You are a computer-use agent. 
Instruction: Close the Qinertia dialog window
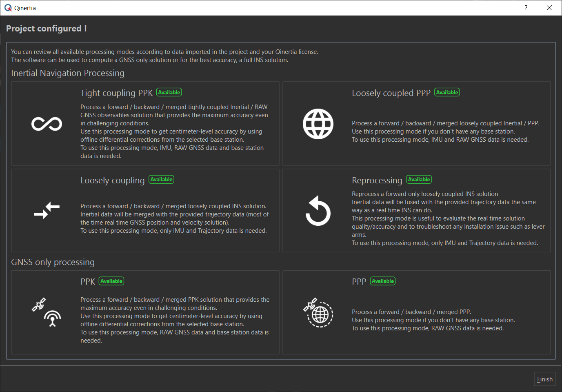[x=549, y=8]
